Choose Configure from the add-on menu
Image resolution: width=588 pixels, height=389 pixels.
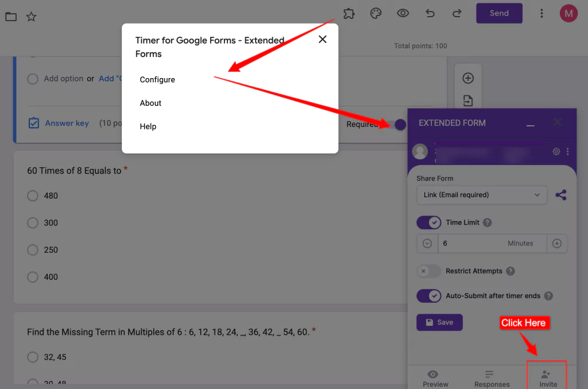[157, 79]
